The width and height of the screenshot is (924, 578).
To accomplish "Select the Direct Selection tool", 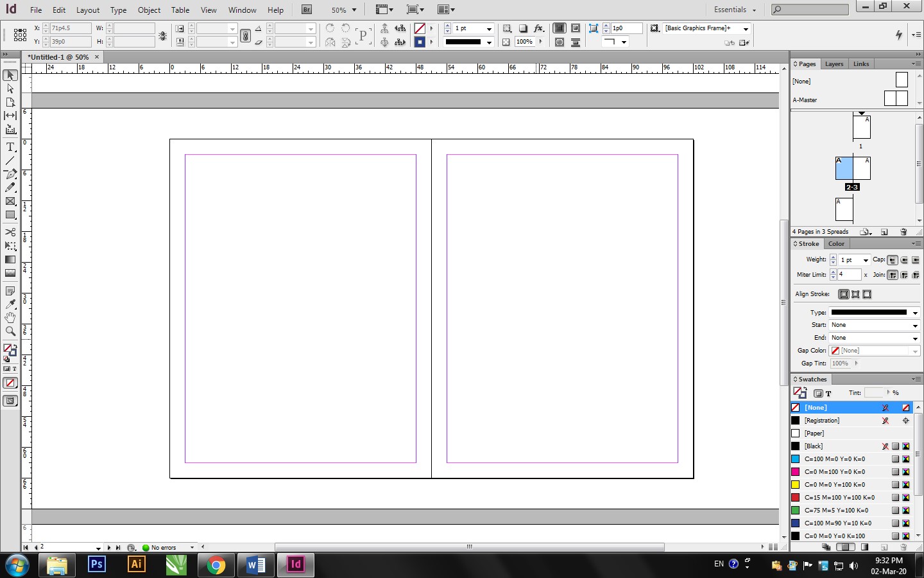I will pyautogui.click(x=10, y=89).
